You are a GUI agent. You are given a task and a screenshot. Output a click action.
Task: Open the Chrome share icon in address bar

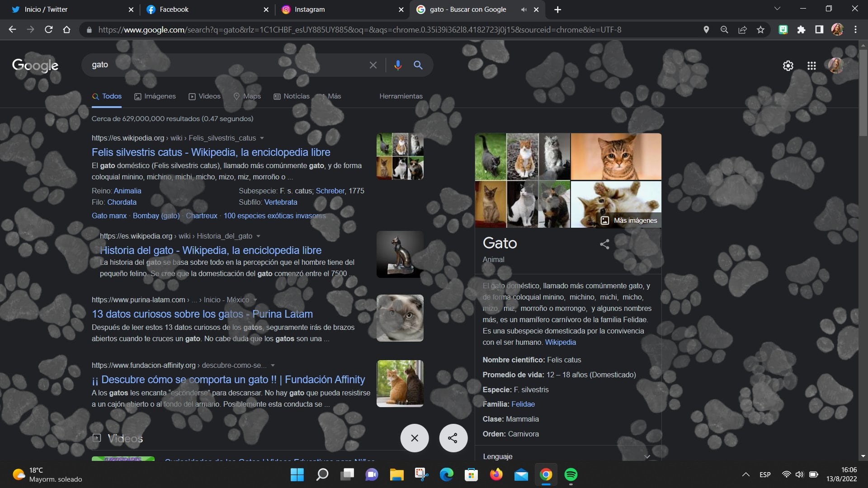tap(742, 29)
